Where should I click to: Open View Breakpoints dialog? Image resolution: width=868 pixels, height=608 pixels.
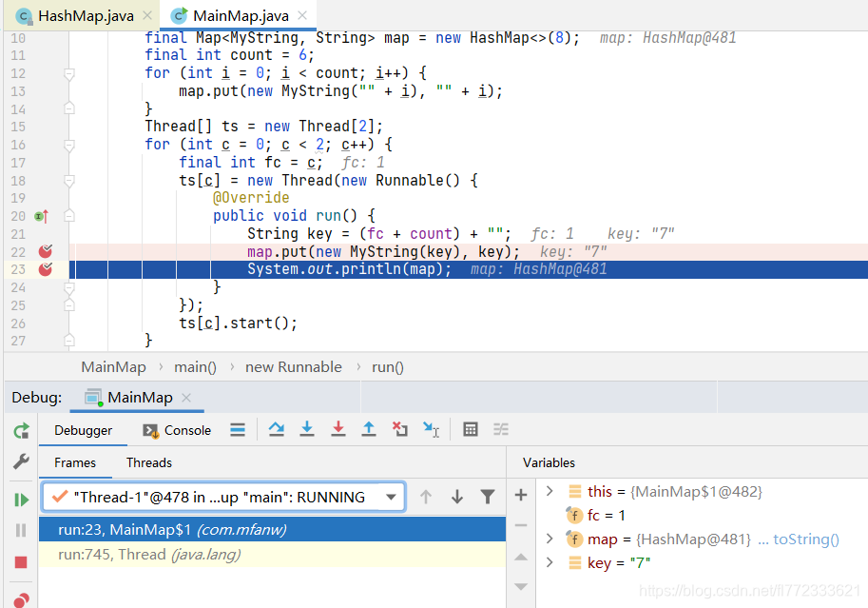tap(21, 600)
